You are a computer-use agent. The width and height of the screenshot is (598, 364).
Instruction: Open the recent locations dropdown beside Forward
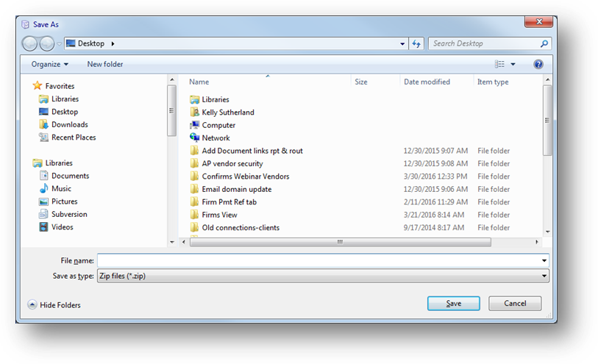[x=59, y=44]
